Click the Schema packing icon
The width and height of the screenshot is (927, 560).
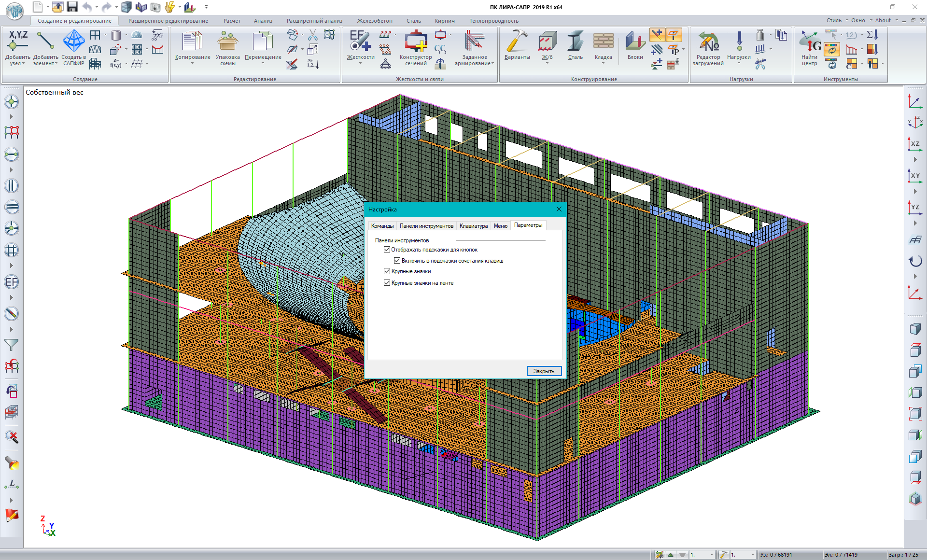(227, 42)
